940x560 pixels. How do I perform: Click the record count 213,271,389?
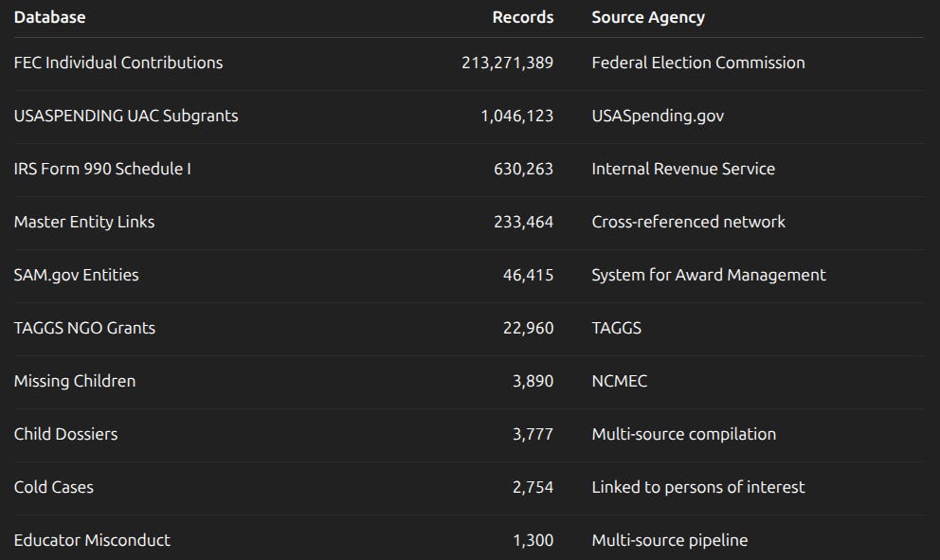pos(507,63)
